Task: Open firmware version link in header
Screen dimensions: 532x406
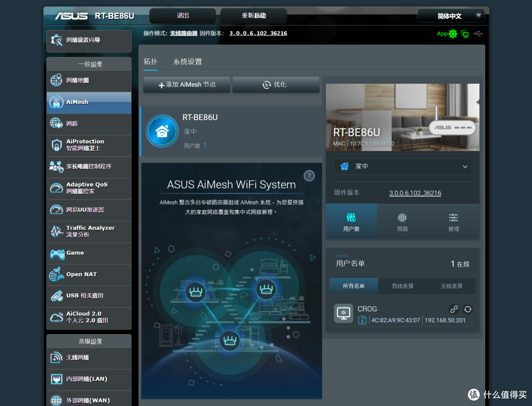Action: point(258,33)
